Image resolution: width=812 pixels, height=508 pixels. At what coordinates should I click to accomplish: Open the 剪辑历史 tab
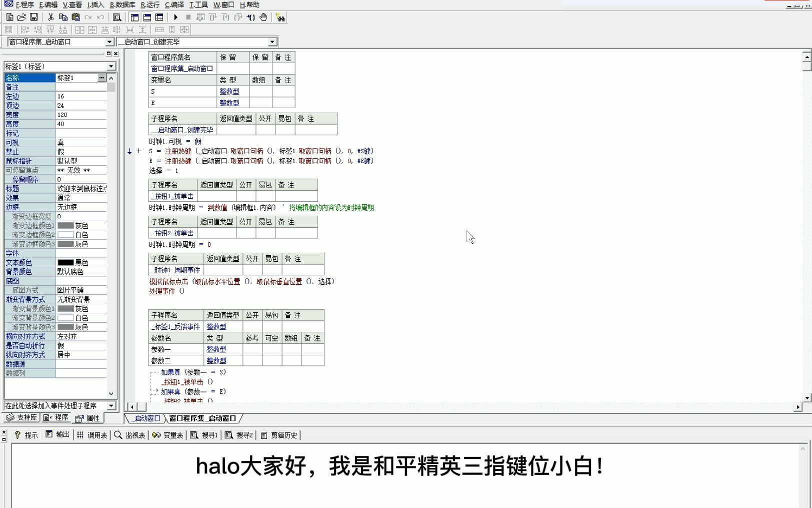coord(279,435)
